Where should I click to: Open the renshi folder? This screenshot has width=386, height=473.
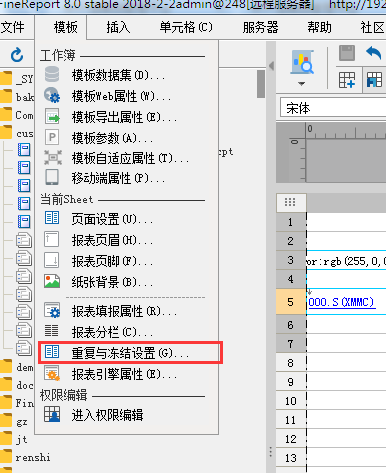pos(33,457)
